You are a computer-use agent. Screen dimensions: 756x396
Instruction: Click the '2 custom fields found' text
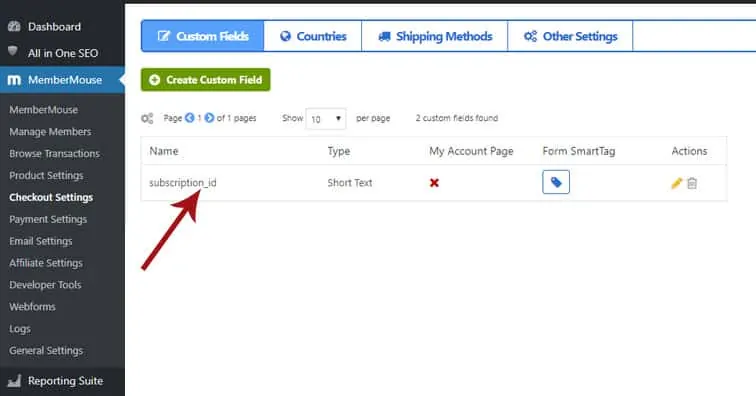tap(457, 118)
